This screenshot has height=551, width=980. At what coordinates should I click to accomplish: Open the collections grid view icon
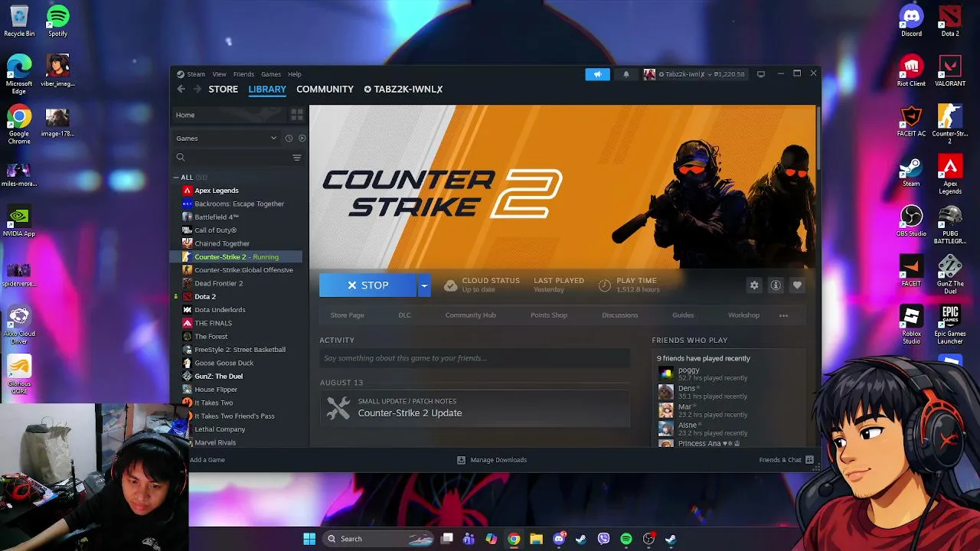coord(297,115)
